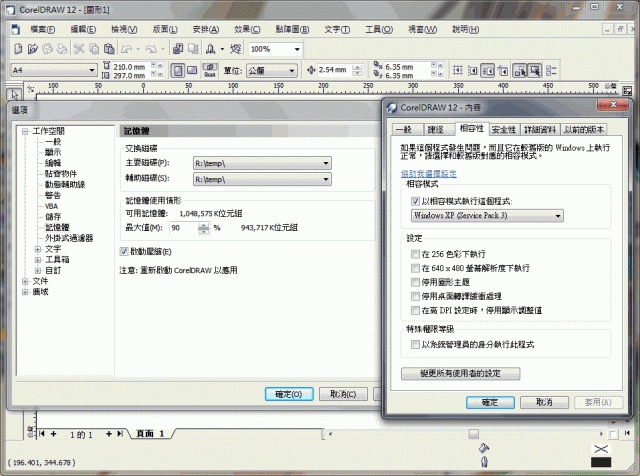This screenshot has width=640, height=476.
Task: Click the Application launcher icon
Action: 211,49
